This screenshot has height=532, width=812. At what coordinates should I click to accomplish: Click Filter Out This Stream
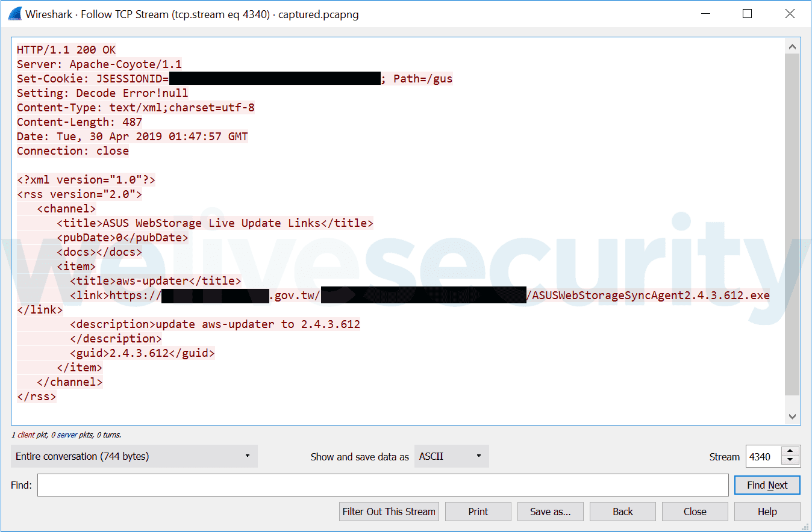point(389,512)
